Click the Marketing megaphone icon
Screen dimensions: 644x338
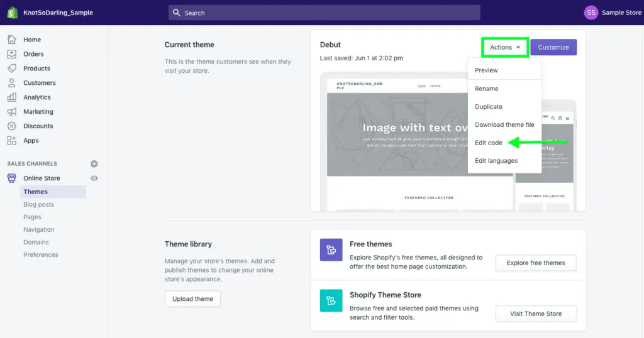tap(12, 112)
